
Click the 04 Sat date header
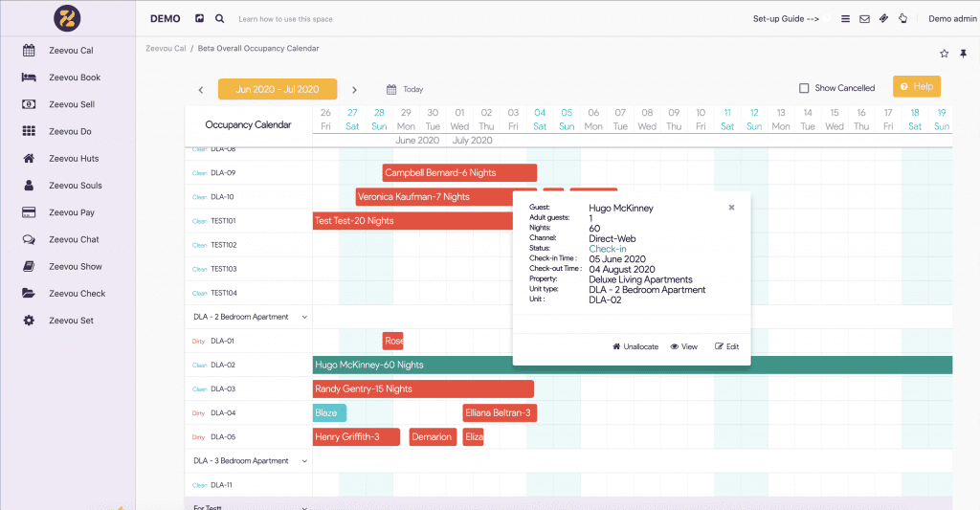click(x=540, y=120)
